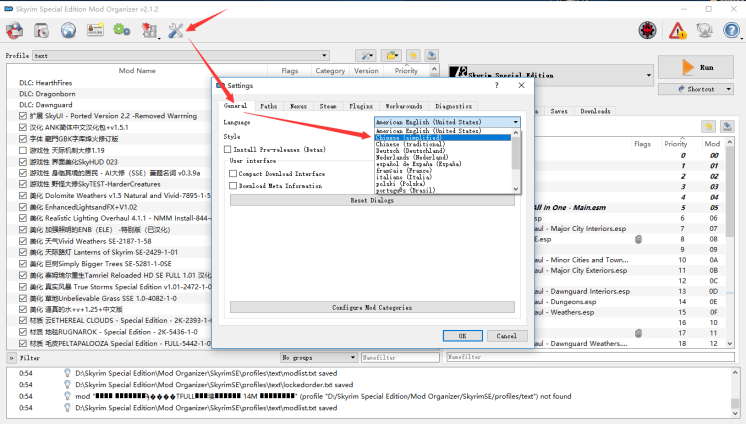Image resolution: width=746 pixels, height=424 pixels.
Task: Click Settings dialog question mark help icon
Action: 497,85
